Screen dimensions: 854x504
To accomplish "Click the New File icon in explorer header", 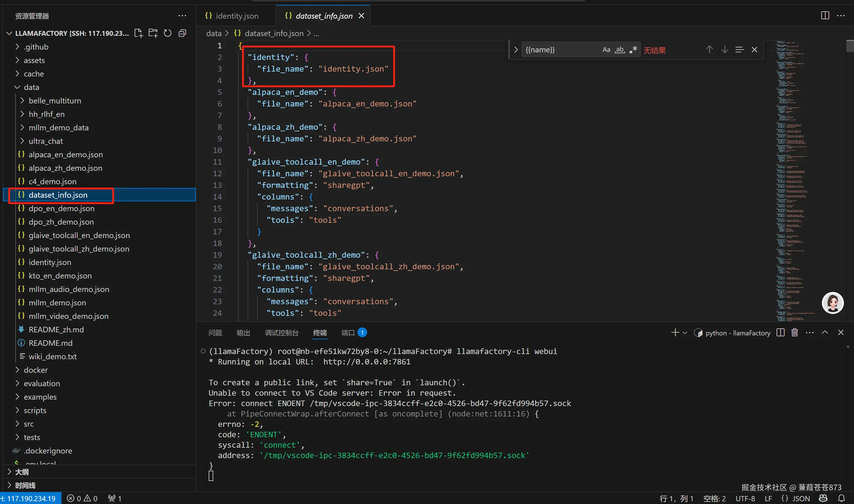I will point(138,33).
